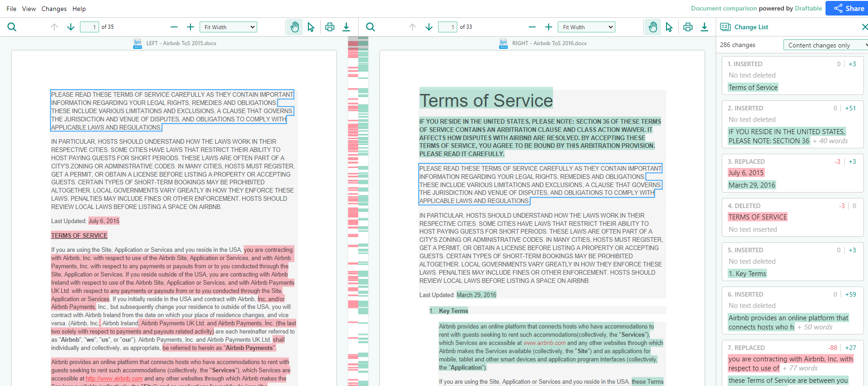Select hand pan tool in right pane

pos(653,27)
